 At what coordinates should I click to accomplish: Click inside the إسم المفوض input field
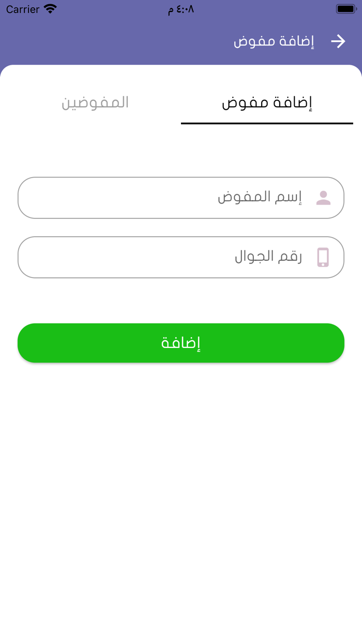pos(181,197)
